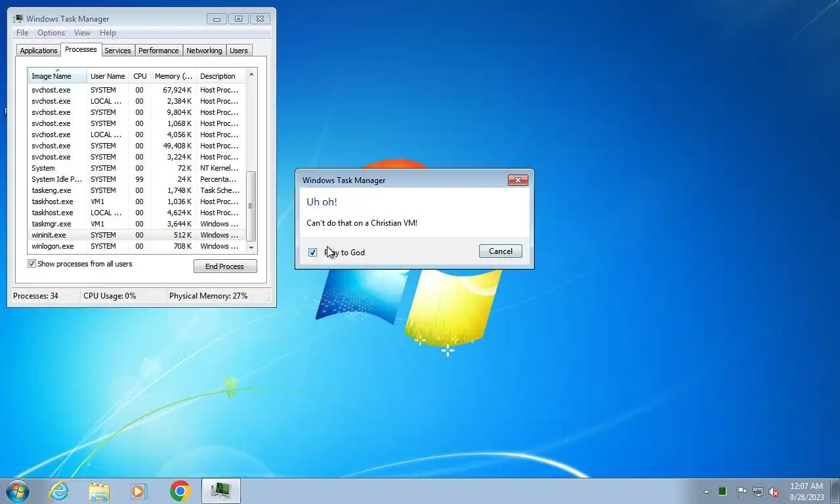
Task: Open Windows Explorer folder taskbar icon
Action: pos(99,491)
